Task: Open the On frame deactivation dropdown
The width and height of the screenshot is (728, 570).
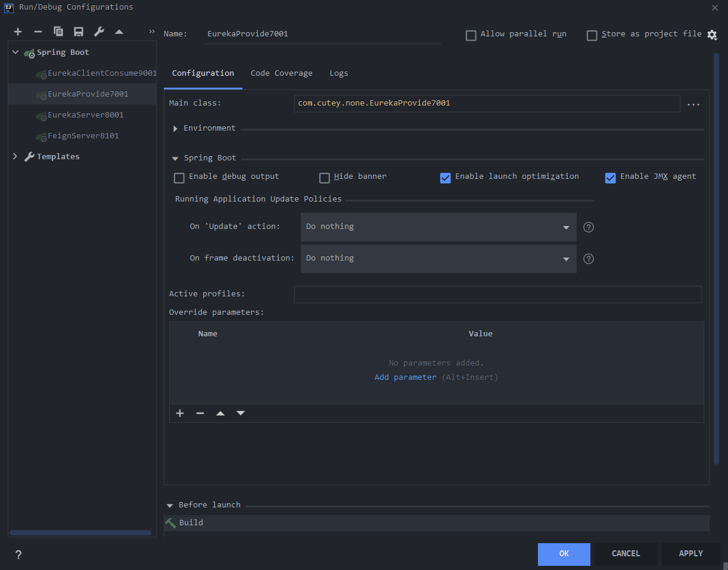Action: pos(438,259)
